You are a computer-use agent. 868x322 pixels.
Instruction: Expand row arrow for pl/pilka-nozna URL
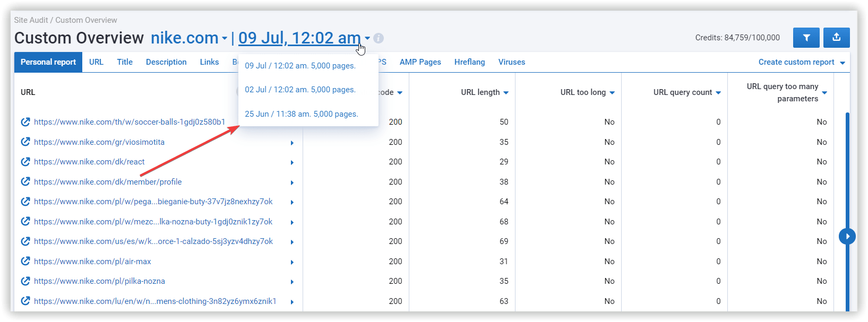pyautogui.click(x=292, y=282)
